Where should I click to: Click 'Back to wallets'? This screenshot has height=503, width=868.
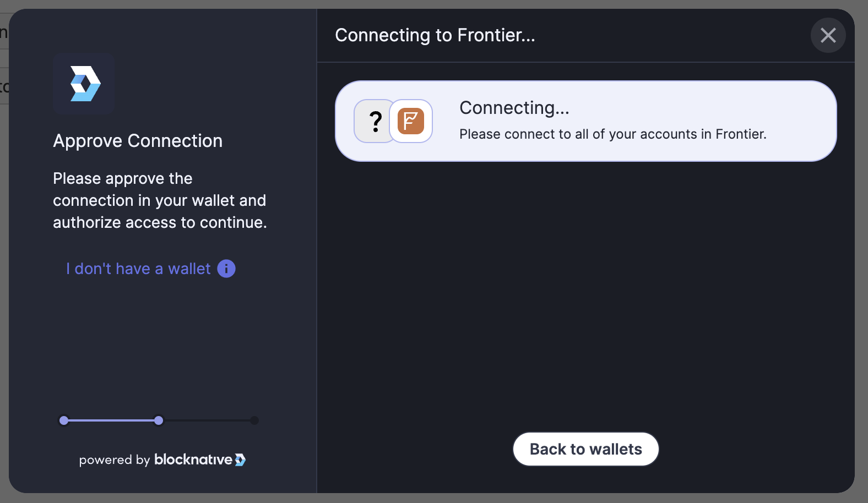click(x=585, y=449)
